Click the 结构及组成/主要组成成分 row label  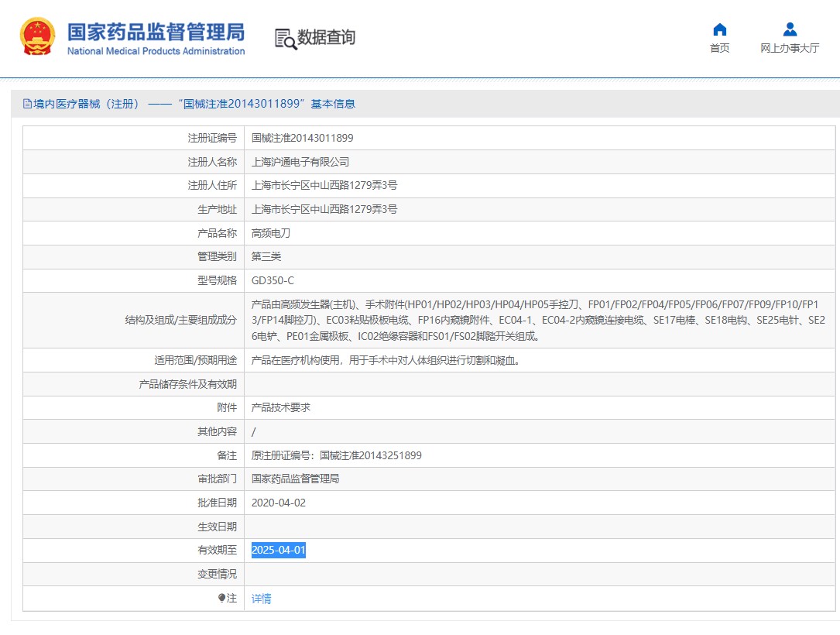click(180, 321)
